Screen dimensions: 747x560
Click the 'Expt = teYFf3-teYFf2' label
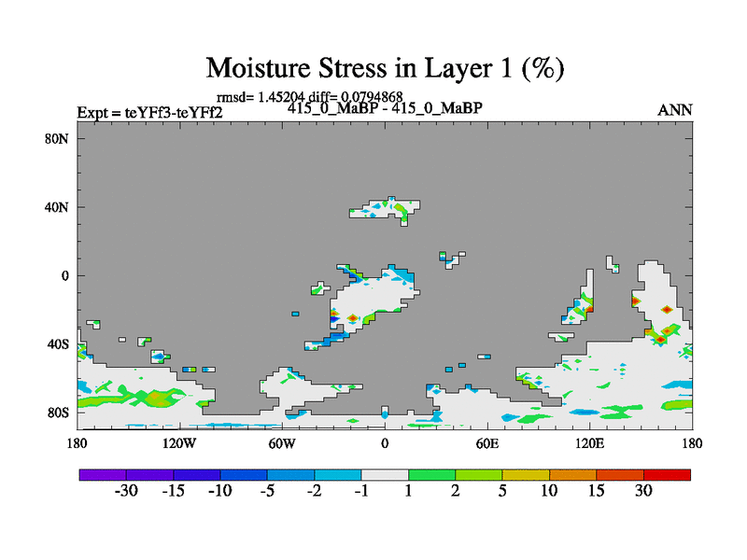(149, 113)
